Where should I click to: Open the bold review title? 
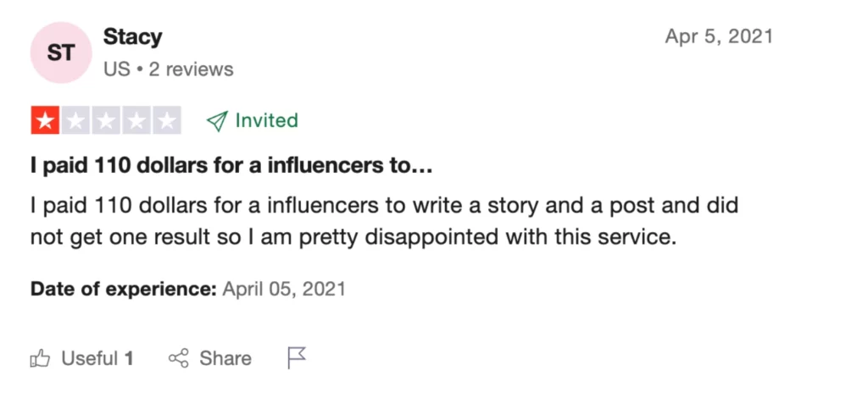(231, 168)
